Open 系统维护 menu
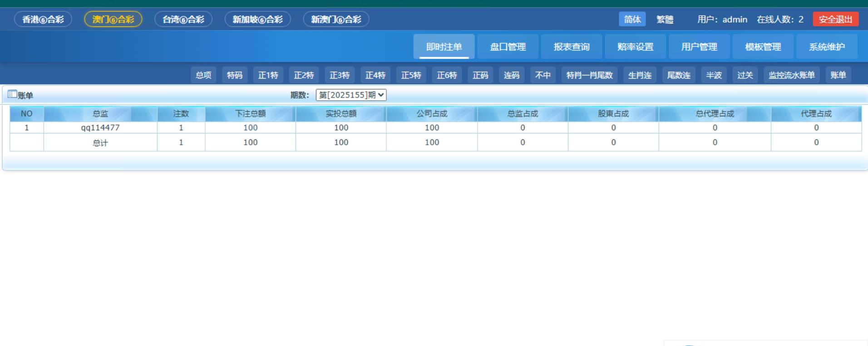The width and height of the screenshot is (868, 346). pos(827,47)
